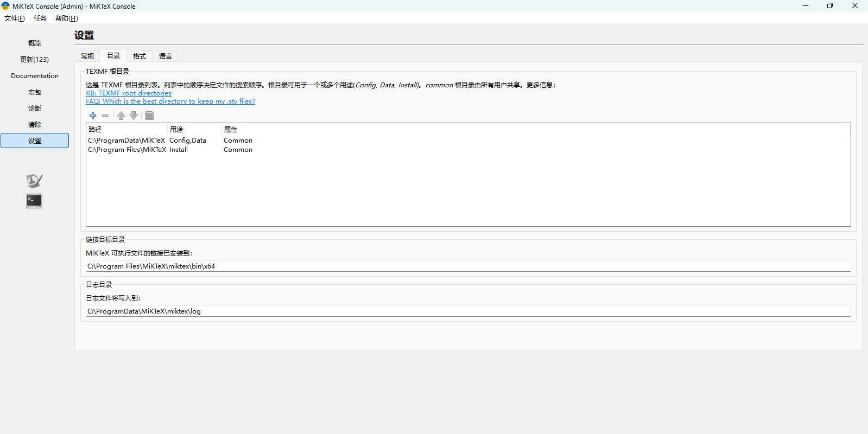Click the remove root directory minus icon
The image size is (868, 434).
point(105,116)
